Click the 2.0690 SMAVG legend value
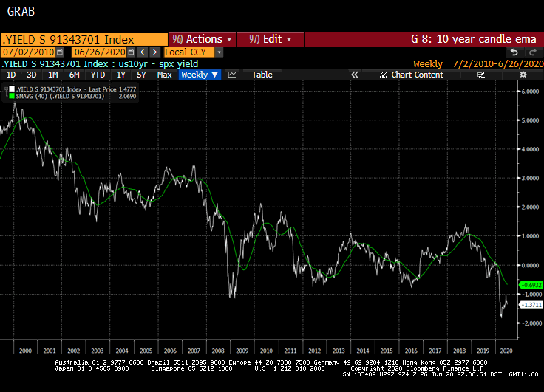 [127, 97]
